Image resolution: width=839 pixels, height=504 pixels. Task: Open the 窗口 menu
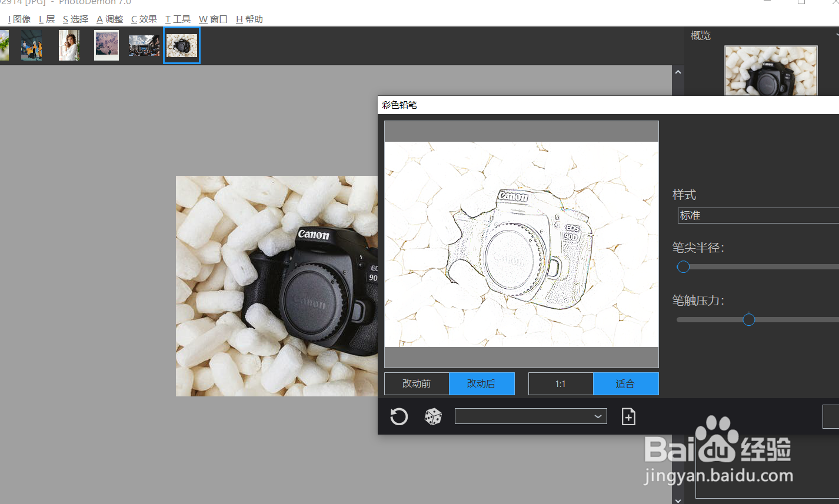(213, 19)
